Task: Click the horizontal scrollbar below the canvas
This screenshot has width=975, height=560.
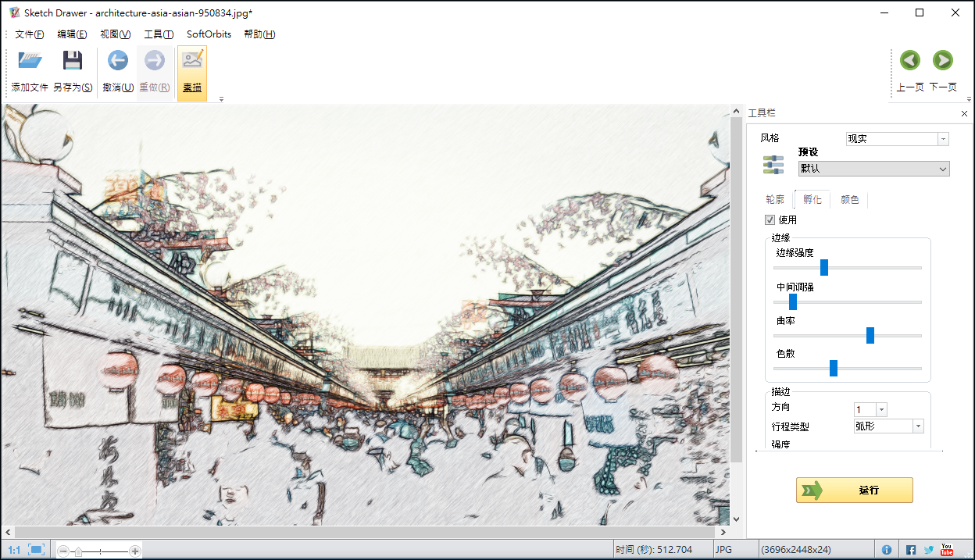Action: point(367,530)
